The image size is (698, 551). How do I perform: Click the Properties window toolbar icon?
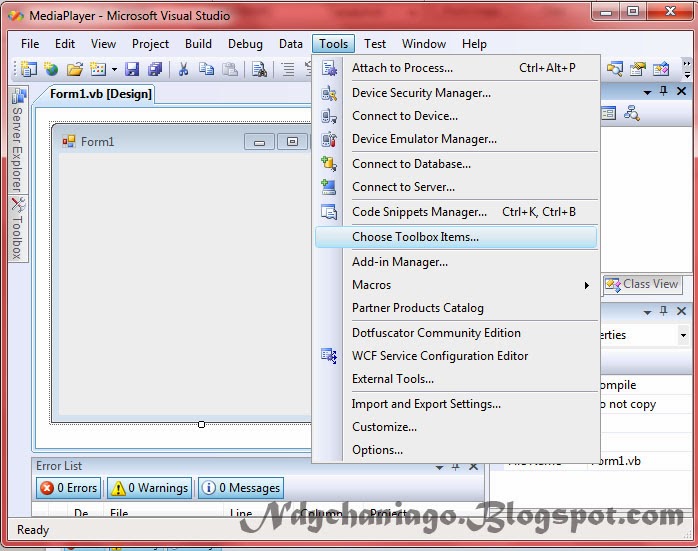[638, 69]
